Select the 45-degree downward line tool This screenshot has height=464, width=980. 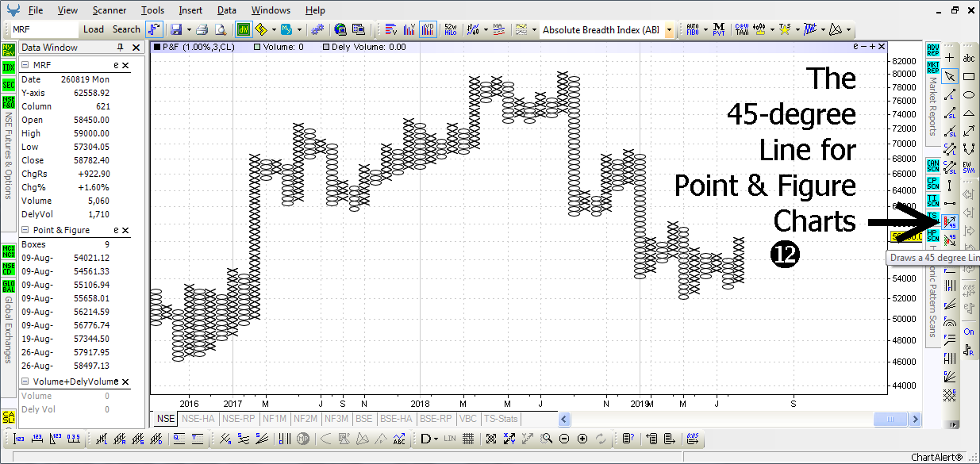pyautogui.click(x=951, y=239)
